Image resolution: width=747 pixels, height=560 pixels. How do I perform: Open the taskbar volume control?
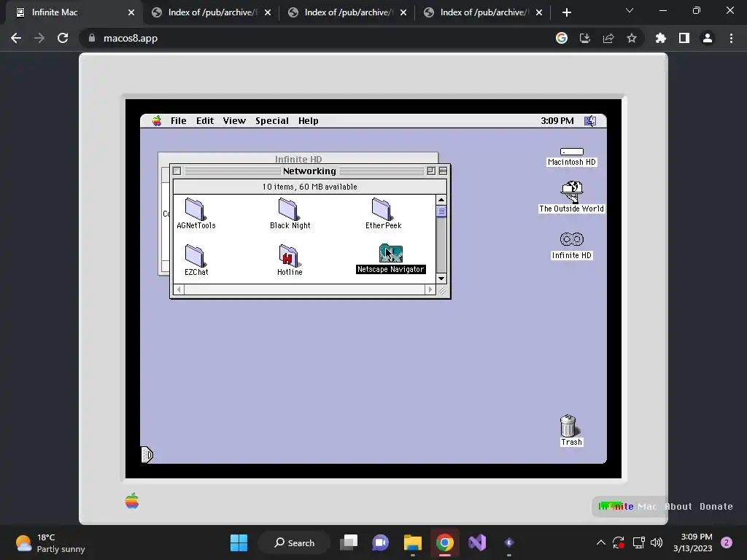point(657,542)
